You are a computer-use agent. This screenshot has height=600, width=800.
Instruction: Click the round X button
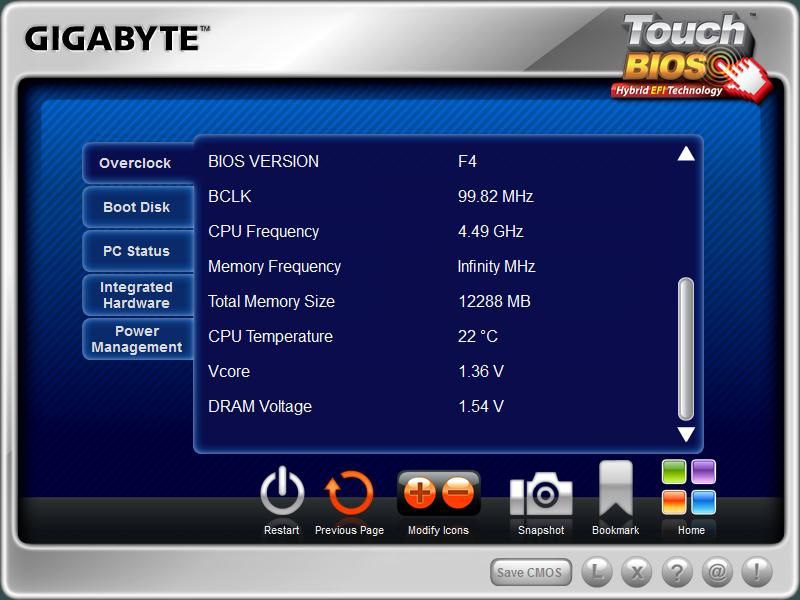pyautogui.click(x=637, y=572)
